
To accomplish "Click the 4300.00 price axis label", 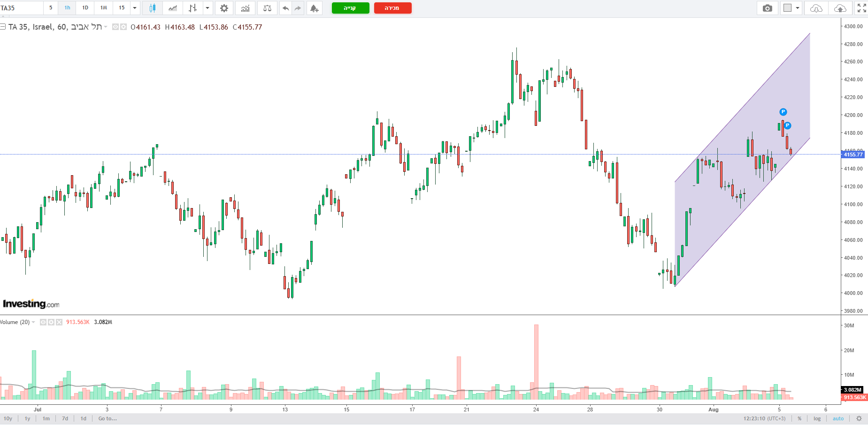I will click(853, 26).
